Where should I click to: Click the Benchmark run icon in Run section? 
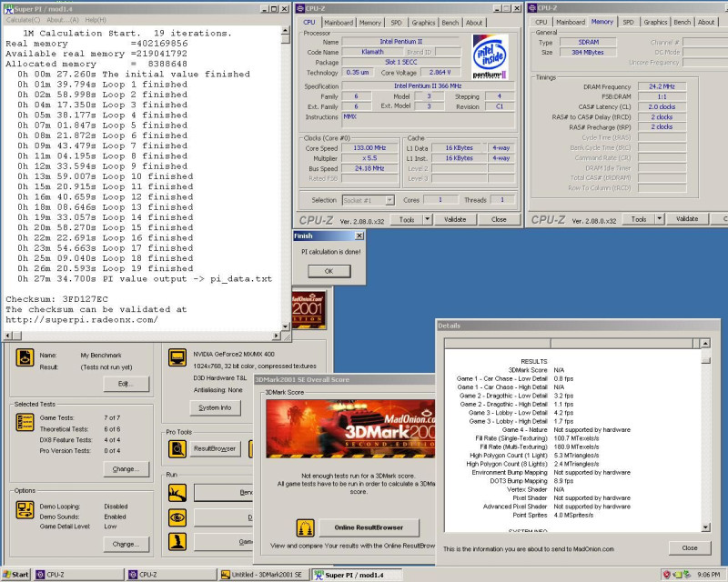click(177, 493)
